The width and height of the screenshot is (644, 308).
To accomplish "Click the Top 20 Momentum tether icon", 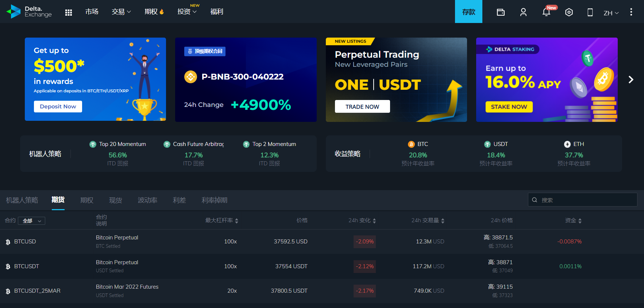I will tap(93, 145).
